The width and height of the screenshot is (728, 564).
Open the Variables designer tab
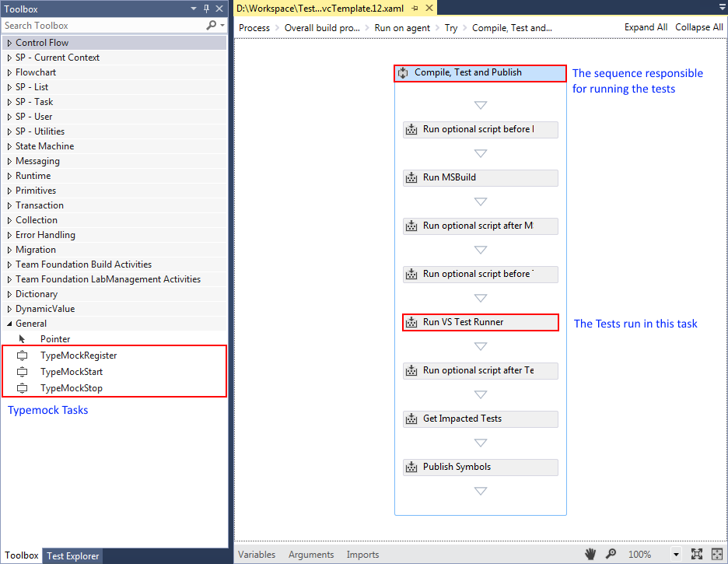(x=257, y=555)
